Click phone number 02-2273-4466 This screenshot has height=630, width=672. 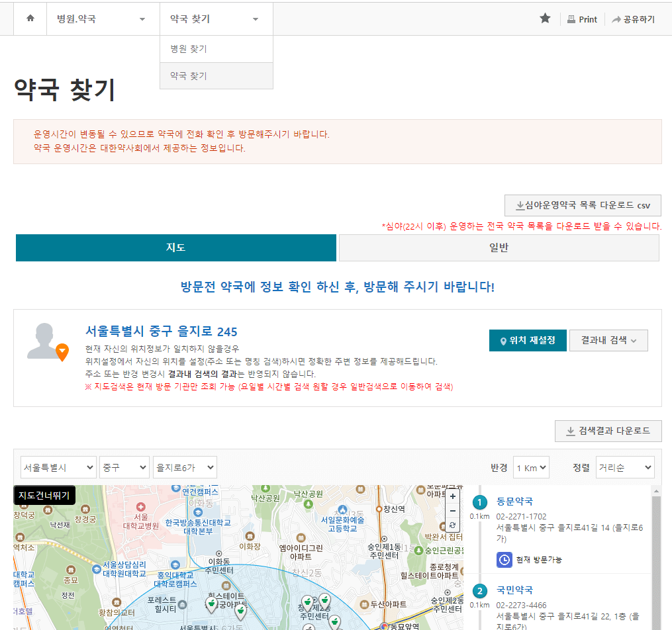(x=521, y=605)
